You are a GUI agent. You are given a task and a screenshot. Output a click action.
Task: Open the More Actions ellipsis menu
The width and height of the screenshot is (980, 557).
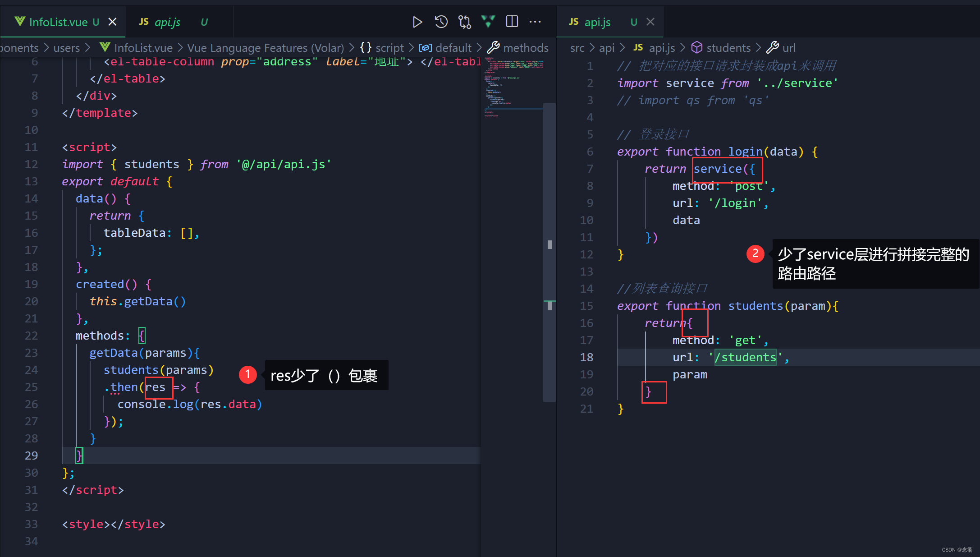[x=535, y=22]
